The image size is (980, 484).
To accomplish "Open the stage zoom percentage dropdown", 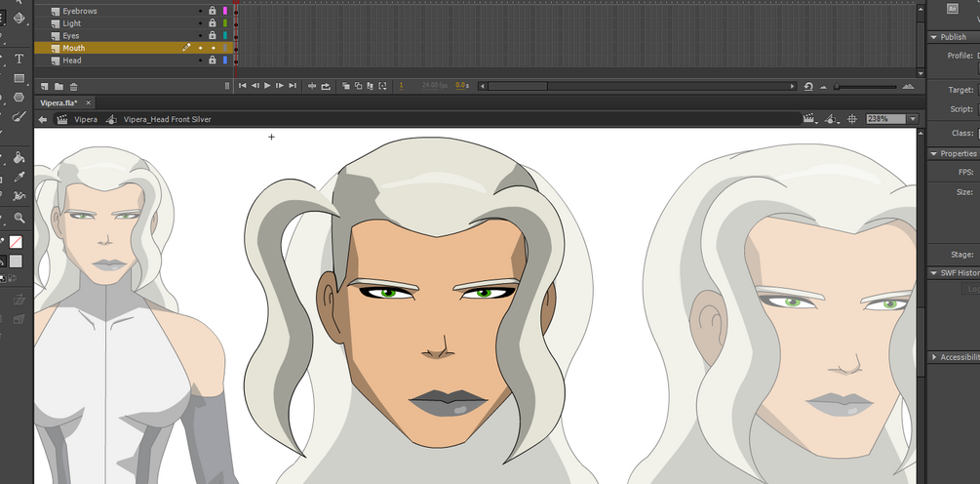I will (913, 119).
